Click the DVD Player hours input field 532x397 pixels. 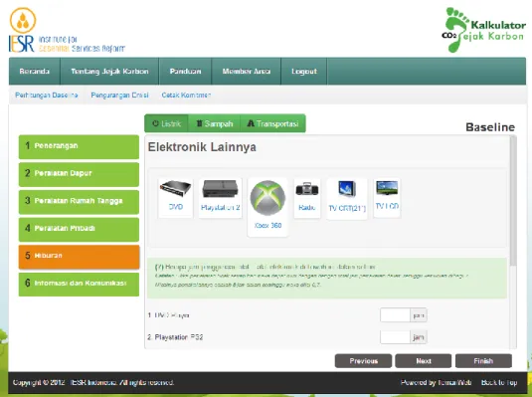pyautogui.click(x=395, y=315)
